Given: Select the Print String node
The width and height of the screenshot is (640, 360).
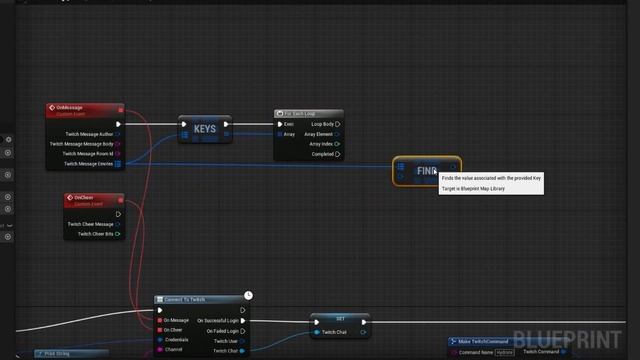Looking at the screenshot, I should 71,353.
